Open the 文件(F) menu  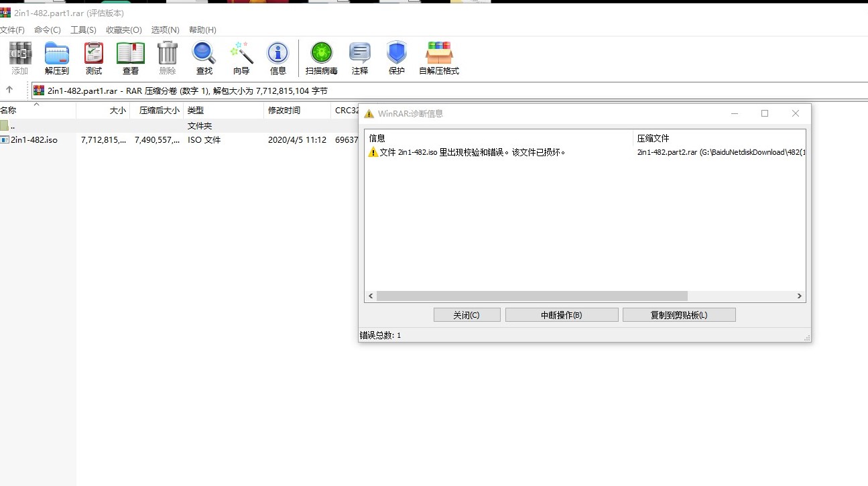pos(12,30)
